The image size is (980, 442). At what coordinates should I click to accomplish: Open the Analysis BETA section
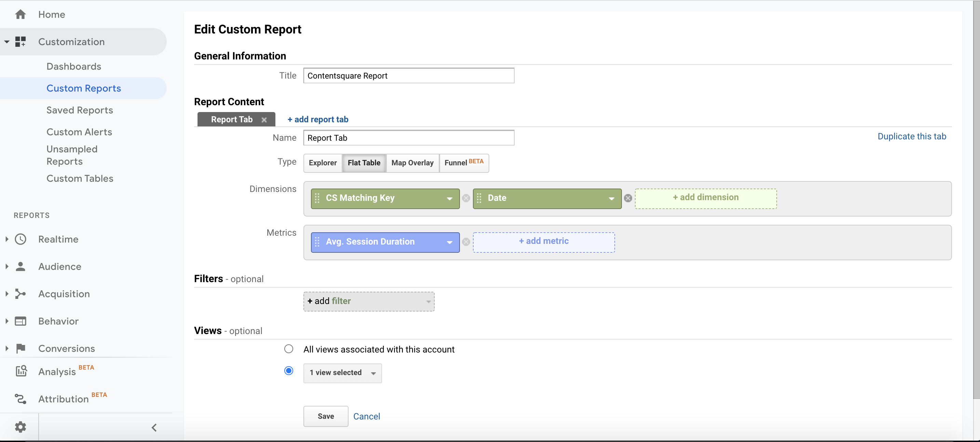coord(66,371)
